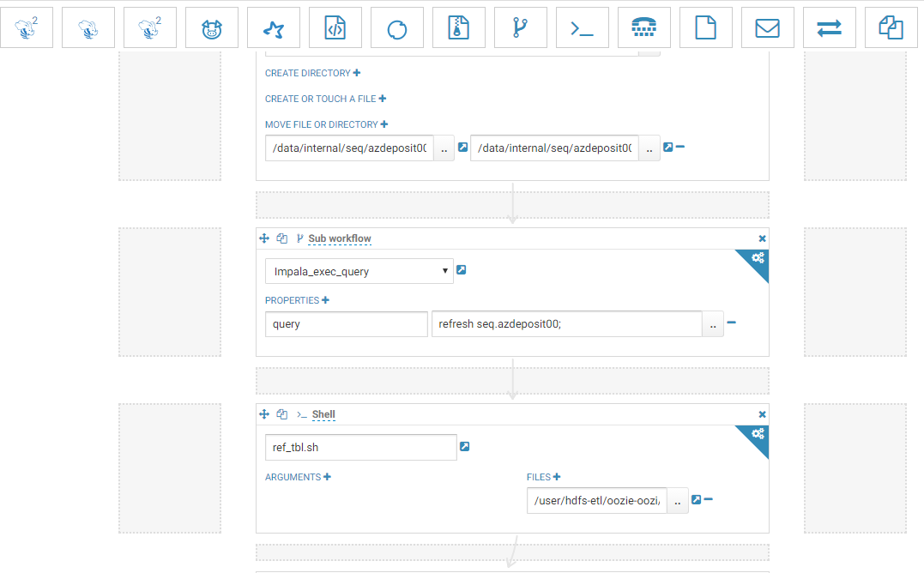Select the DistCp action icon
This screenshot has width=924, height=573.
coord(830,27)
